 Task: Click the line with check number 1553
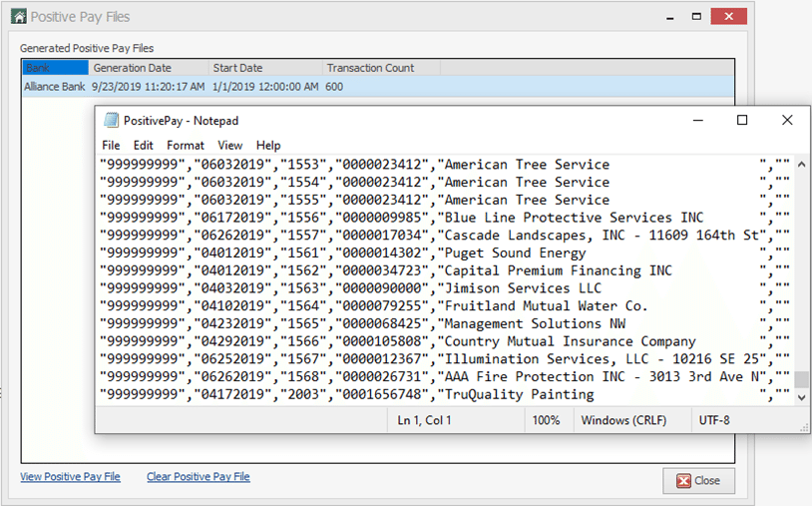click(x=445, y=165)
